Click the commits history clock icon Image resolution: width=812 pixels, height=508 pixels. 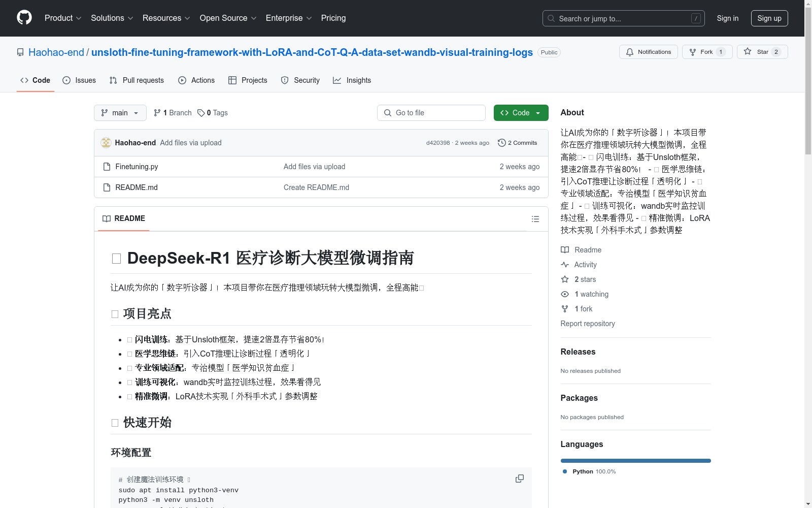pos(502,143)
